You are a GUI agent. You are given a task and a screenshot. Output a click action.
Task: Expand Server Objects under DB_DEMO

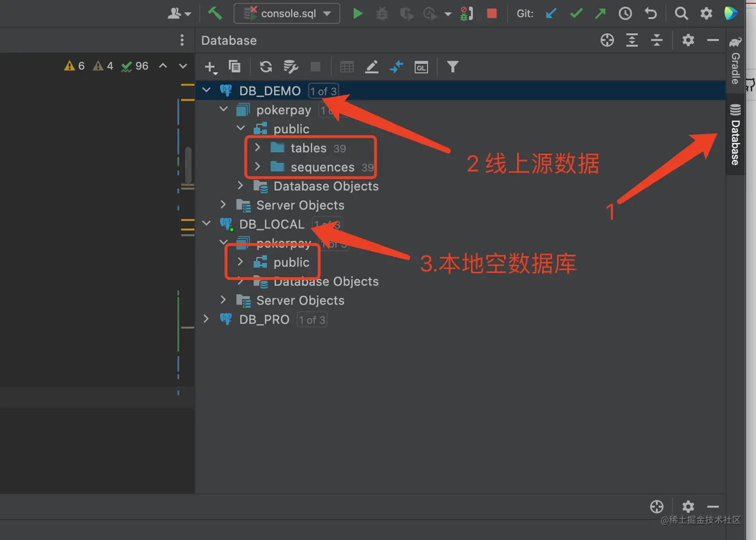click(223, 204)
